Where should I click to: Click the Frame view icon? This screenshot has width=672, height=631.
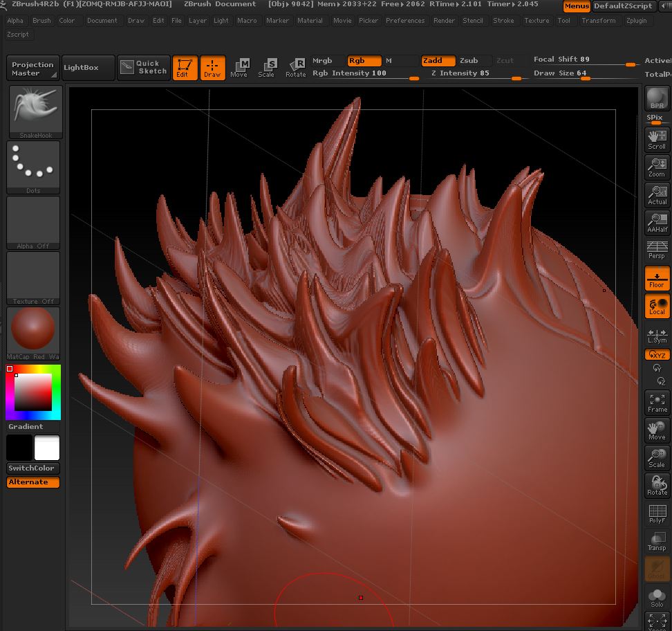point(657,403)
